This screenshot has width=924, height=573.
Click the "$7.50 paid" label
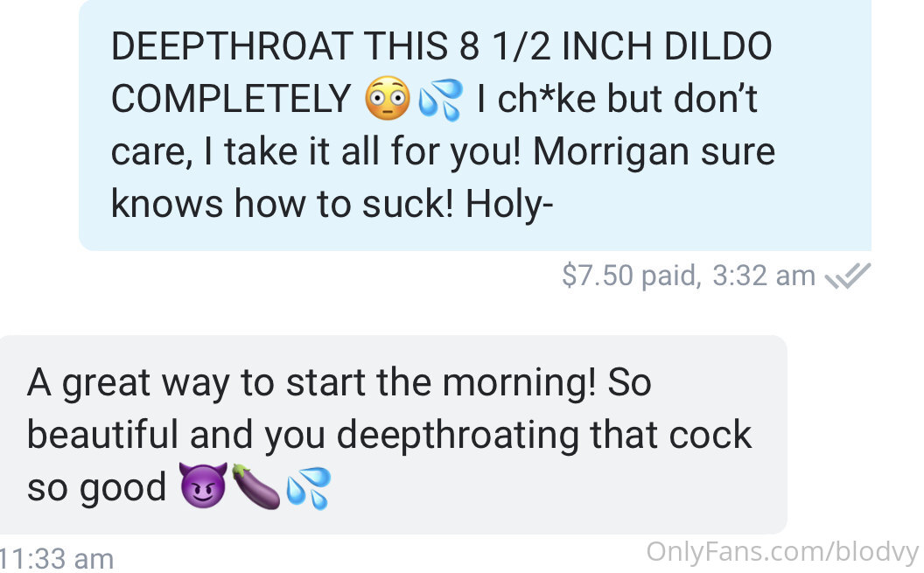pos(631,276)
